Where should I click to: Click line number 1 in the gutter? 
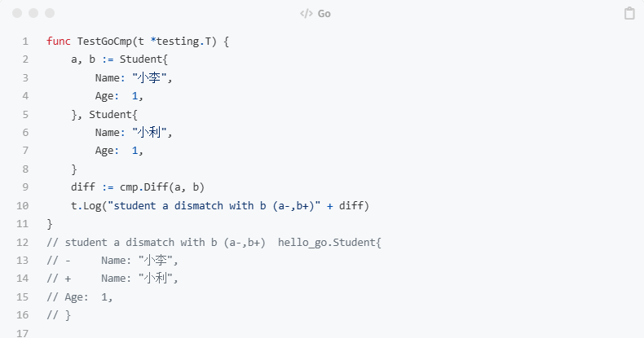coord(25,41)
